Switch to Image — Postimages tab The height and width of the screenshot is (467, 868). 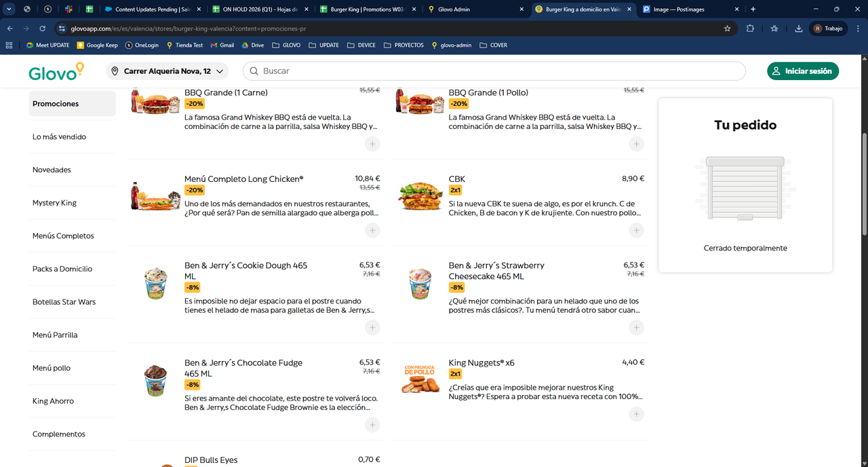690,10
